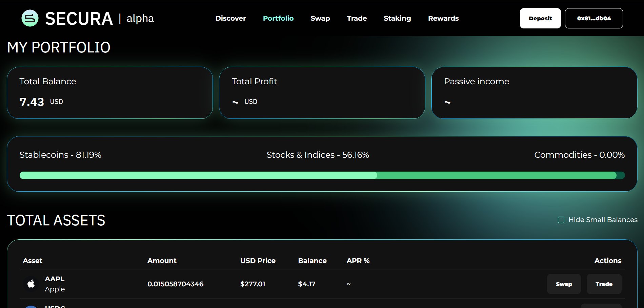Toggle the Hide Small Balances checkbox off
The height and width of the screenshot is (308, 644).
coord(561,220)
